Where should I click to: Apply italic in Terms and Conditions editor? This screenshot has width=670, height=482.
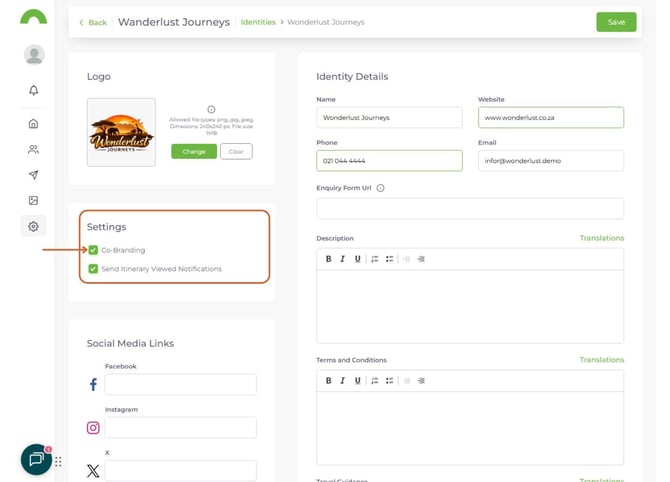tap(342, 380)
